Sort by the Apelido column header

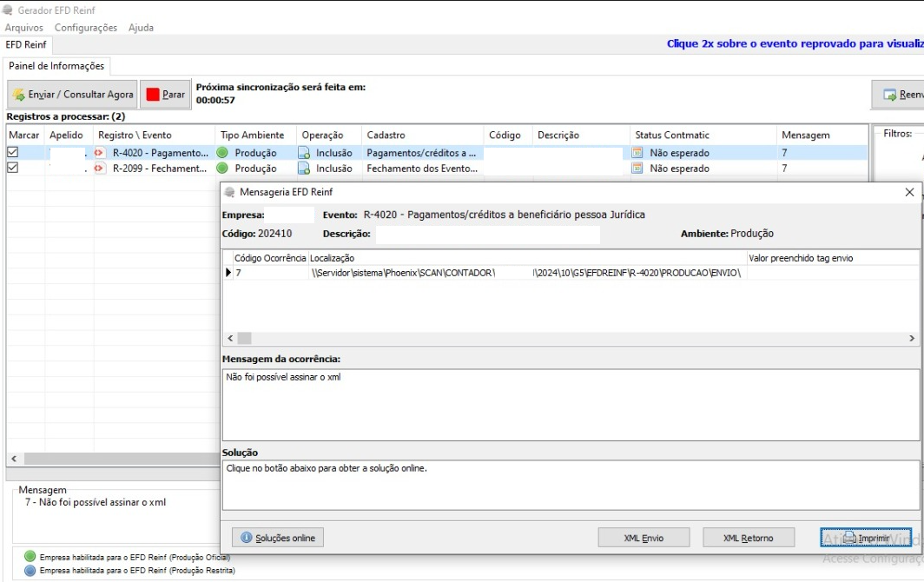(x=69, y=135)
